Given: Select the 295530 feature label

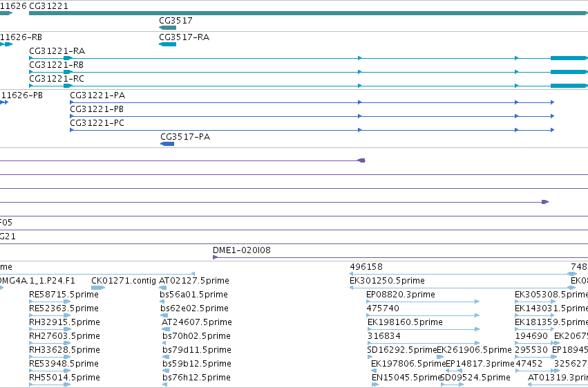Looking at the screenshot, I should click(531, 350).
